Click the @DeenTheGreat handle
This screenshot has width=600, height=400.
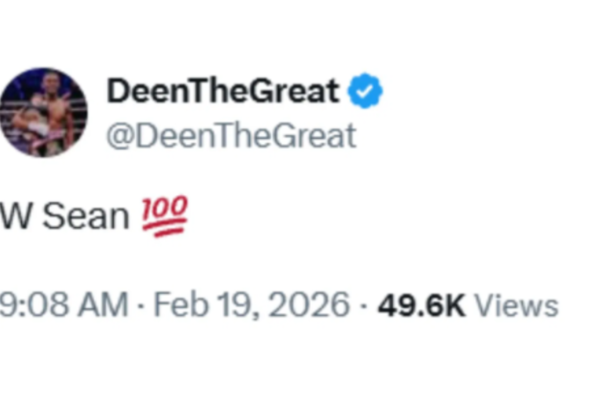pyautogui.click(x=230, y=135)
